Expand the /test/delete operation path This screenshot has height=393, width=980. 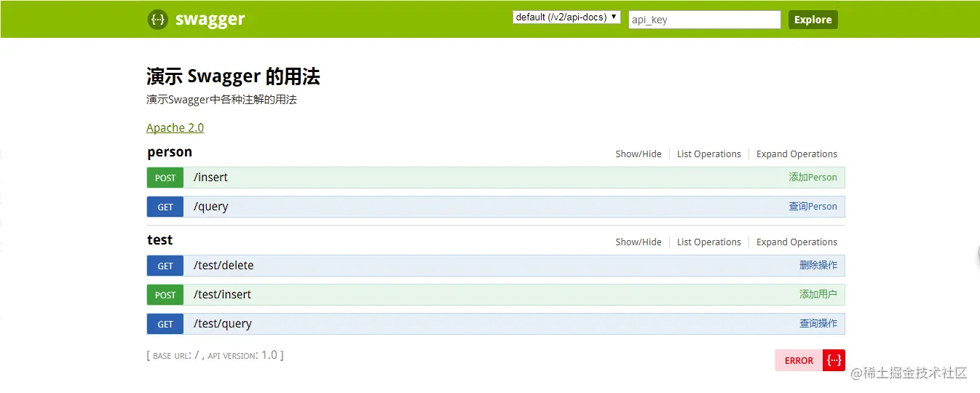pos(224,266)
